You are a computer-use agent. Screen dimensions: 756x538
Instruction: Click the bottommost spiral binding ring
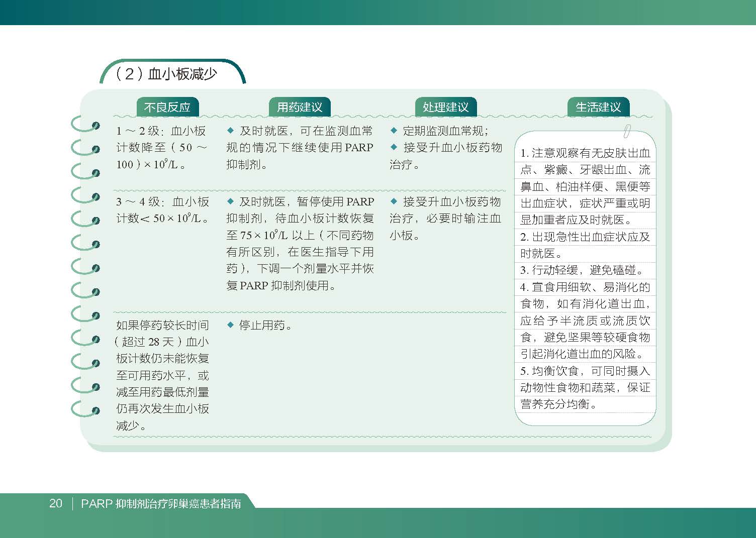[x=85, y=408]
